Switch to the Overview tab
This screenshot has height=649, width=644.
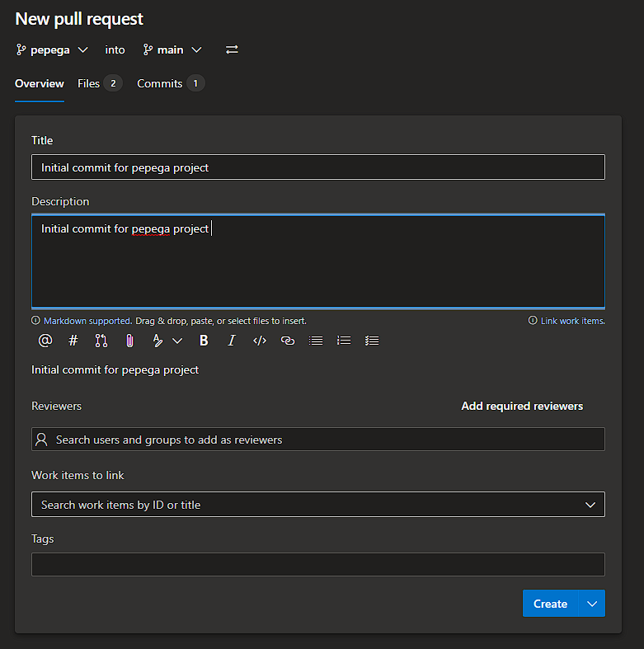click(40, 83)
